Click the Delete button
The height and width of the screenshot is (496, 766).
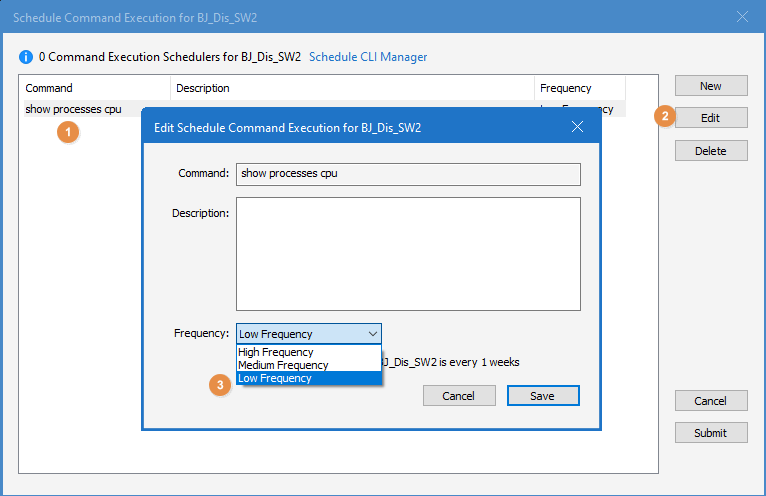point(710,151)
